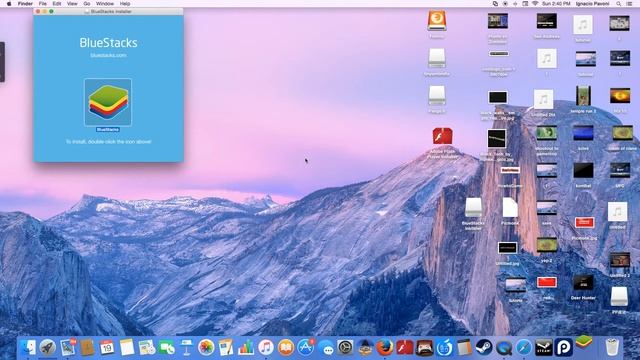The height and width of the screenshot is (360, 640).
Task: Open the Go menu
Action: pos(87,4)
